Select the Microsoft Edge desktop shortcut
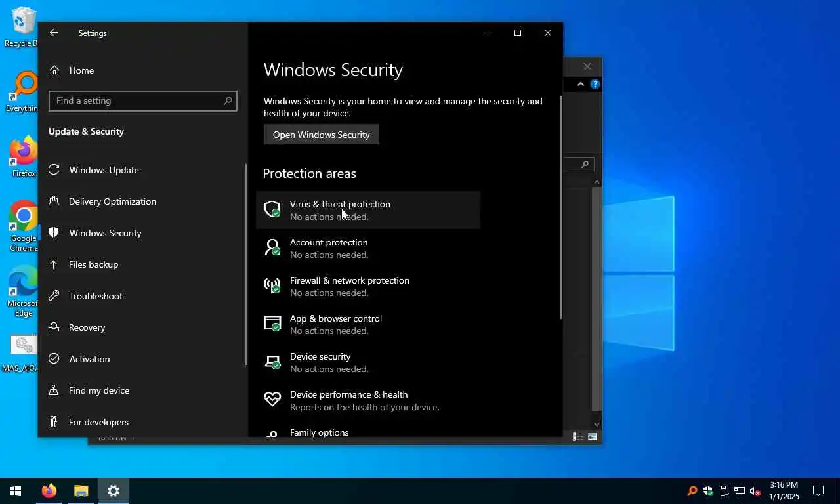Screen dimensions: 840x504 click(x=24, y=291)
